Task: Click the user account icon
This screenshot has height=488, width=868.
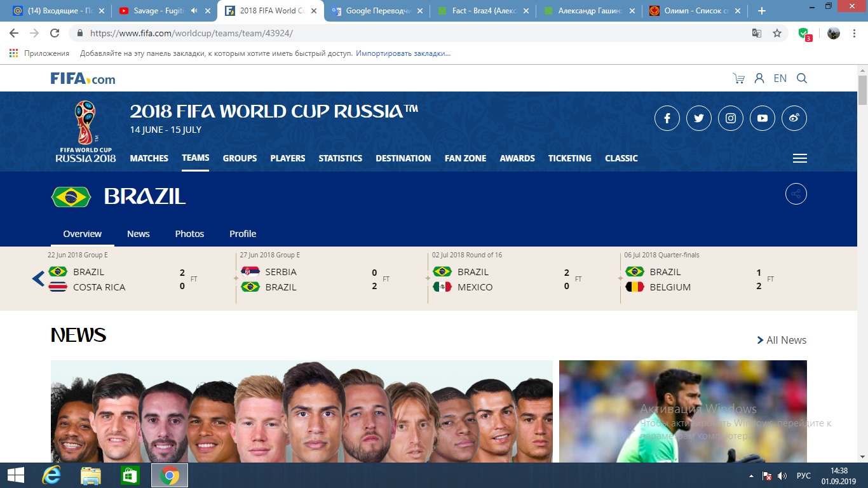Action: 759,78
